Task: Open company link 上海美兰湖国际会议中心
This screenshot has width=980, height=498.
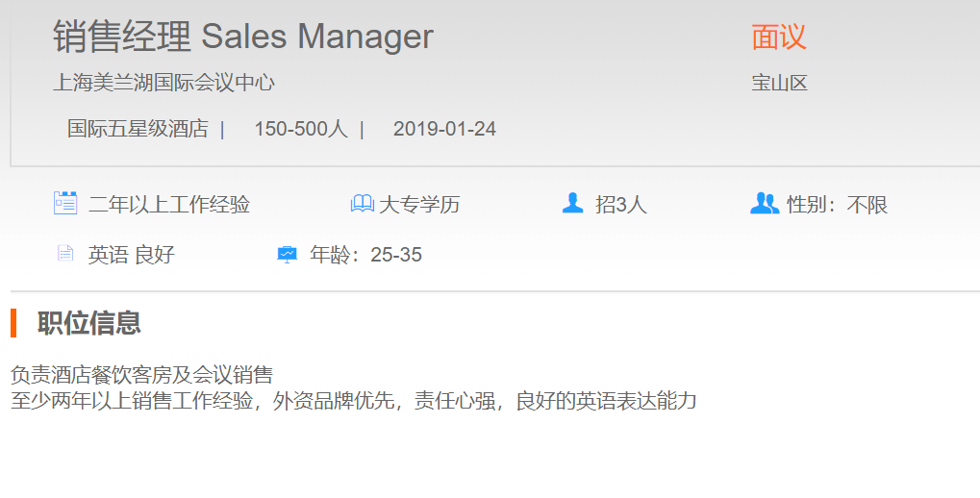Action: coord(163,83)
